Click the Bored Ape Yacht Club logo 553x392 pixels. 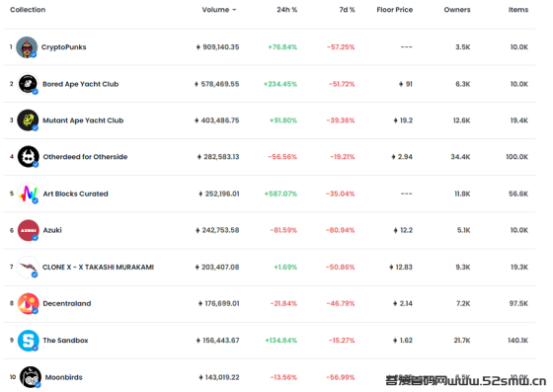(28, 84)
